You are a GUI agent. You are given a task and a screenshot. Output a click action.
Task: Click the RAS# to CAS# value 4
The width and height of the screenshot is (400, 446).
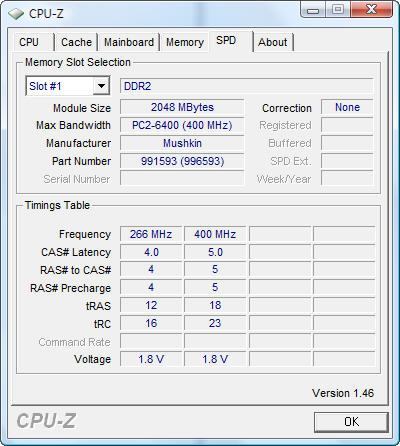(x=151, y=269)
